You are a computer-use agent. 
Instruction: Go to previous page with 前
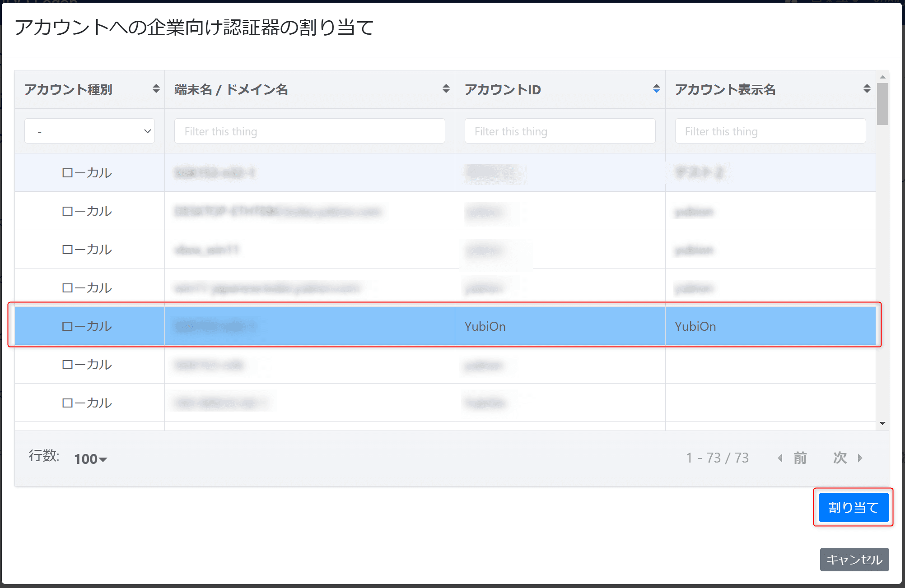coord(792,458)
